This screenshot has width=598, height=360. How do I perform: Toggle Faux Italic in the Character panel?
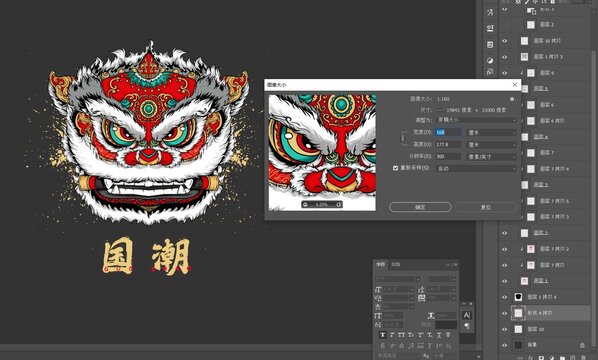[392, 335]
